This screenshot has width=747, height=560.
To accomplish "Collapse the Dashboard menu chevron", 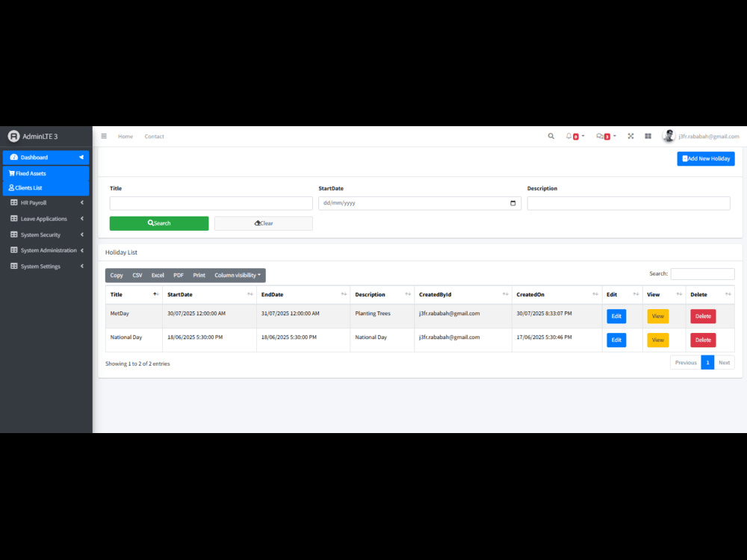I will point(81,157).
